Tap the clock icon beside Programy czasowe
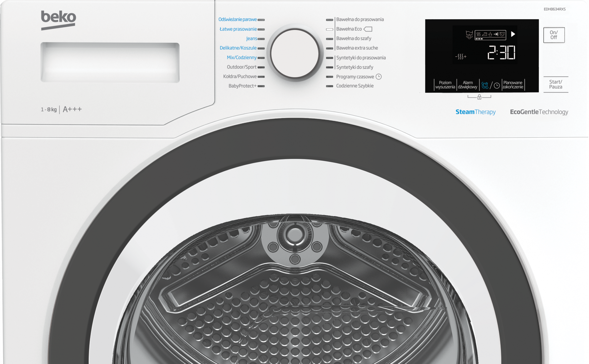The width and height of the screenshot is (589, 364). point(379,77)
